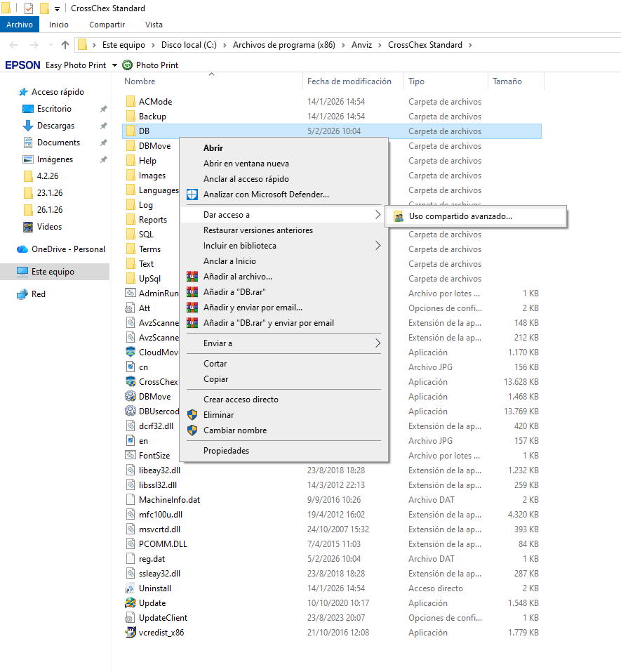Choose Propiedades in the context menu
The height and width of the screenshot is (672, 621).
point(284,451)
